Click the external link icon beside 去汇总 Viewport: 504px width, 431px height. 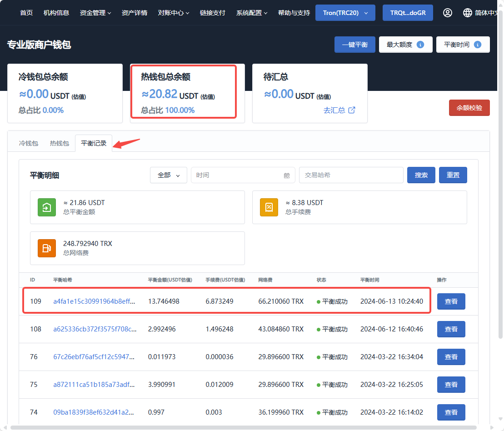pos(352,110)
